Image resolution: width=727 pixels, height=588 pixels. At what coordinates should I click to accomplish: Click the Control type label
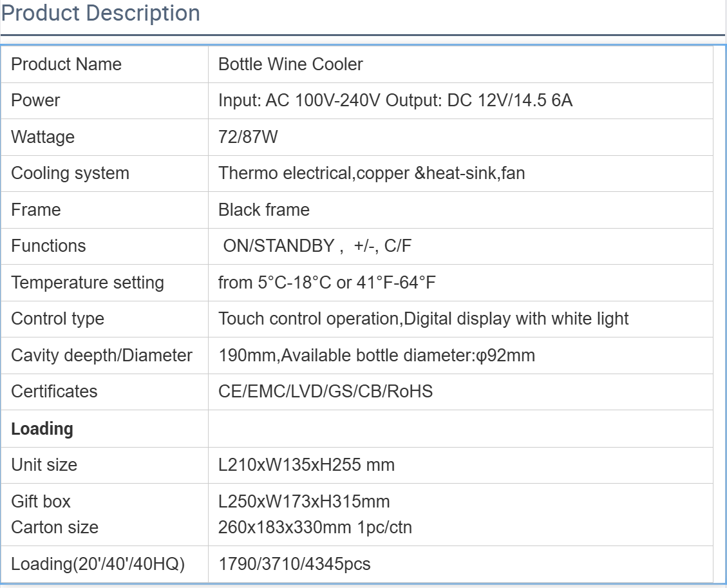(x=57, y=319)
